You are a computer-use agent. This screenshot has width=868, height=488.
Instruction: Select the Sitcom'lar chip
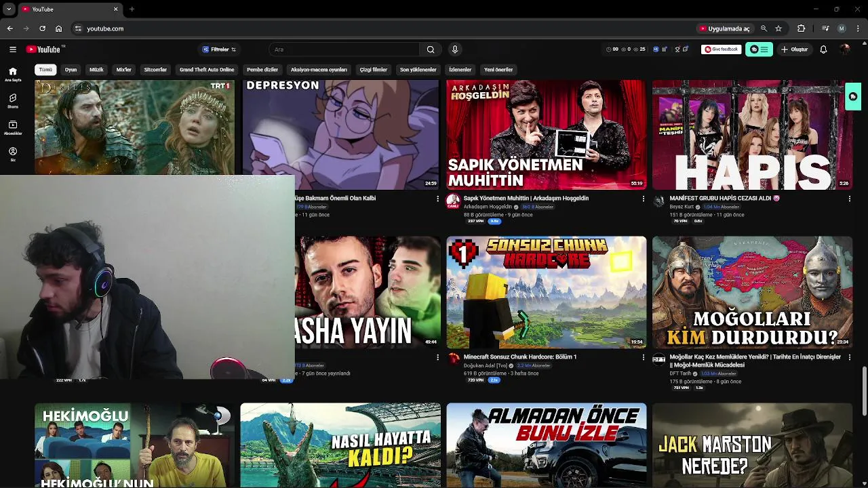pos(155,70)
